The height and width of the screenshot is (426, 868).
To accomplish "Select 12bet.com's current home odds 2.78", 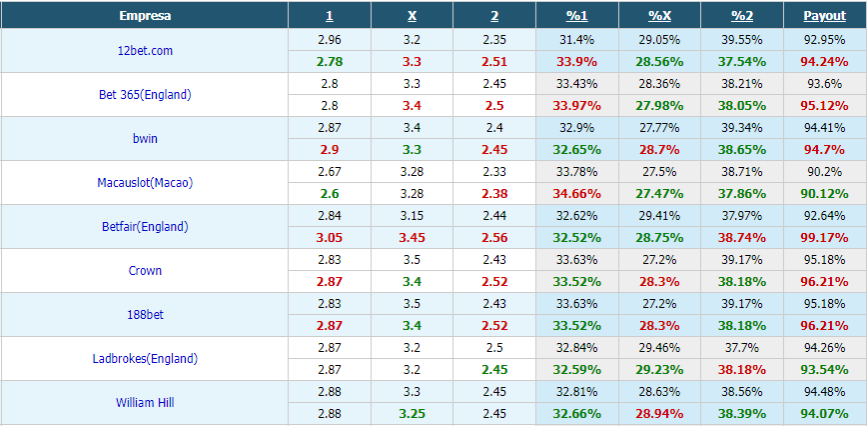I will (x=330, y=61).
